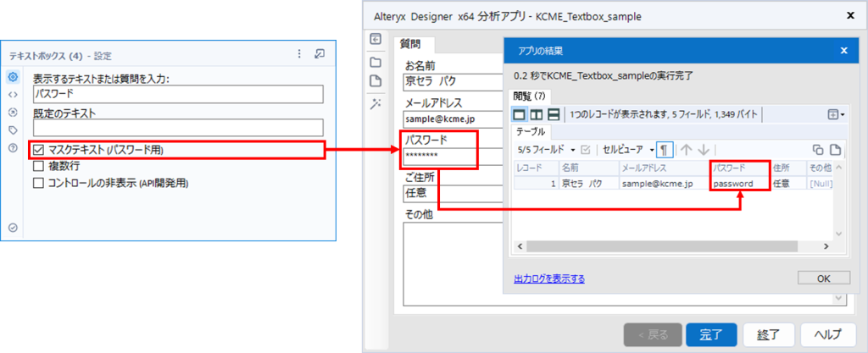This screenshot has height=353, width=868.
Task: Copy results with the copy icon
Action: pyautogui.click(x=818, y=149)
